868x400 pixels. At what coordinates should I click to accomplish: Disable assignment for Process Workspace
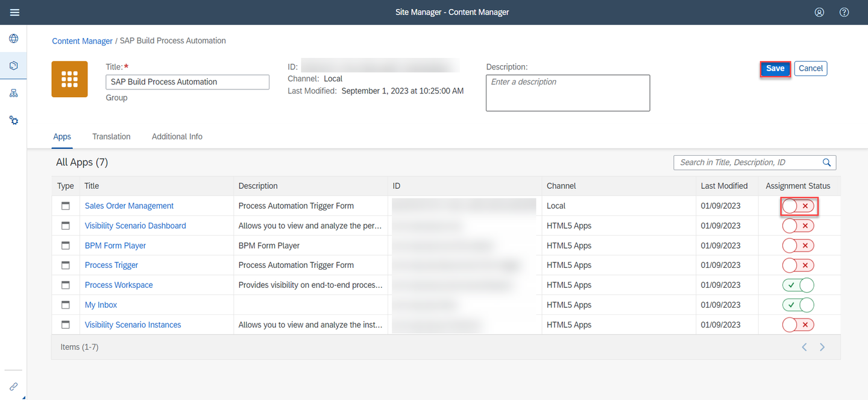(798, 285)
